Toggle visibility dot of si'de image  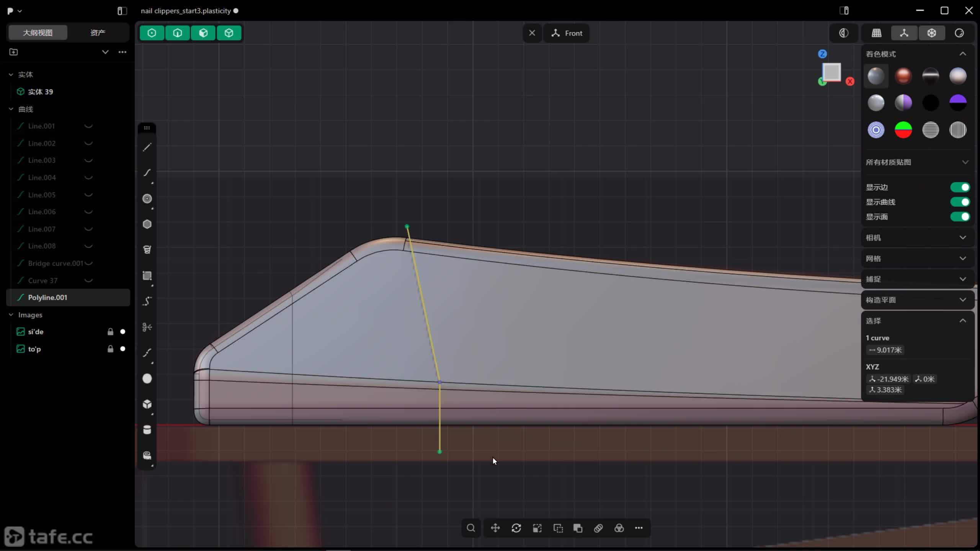coord(122,332)
